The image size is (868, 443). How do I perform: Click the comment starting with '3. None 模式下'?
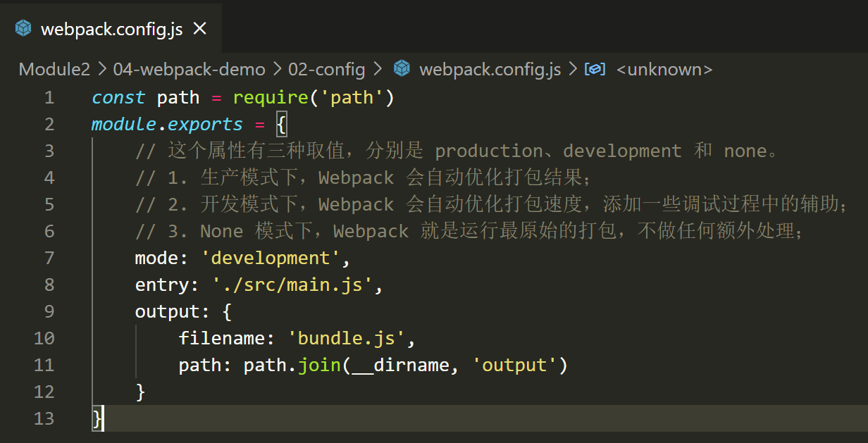(469, 231)
